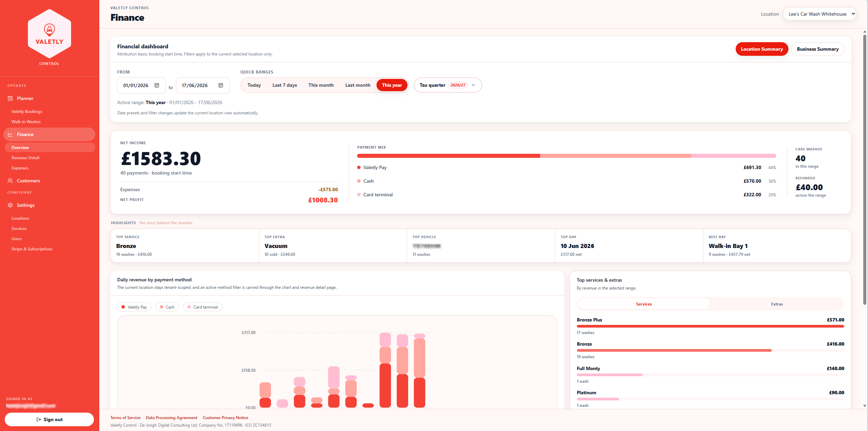Open the Users settings page
868x431 pixels.
pyautogui.click(x=16, y=239)
